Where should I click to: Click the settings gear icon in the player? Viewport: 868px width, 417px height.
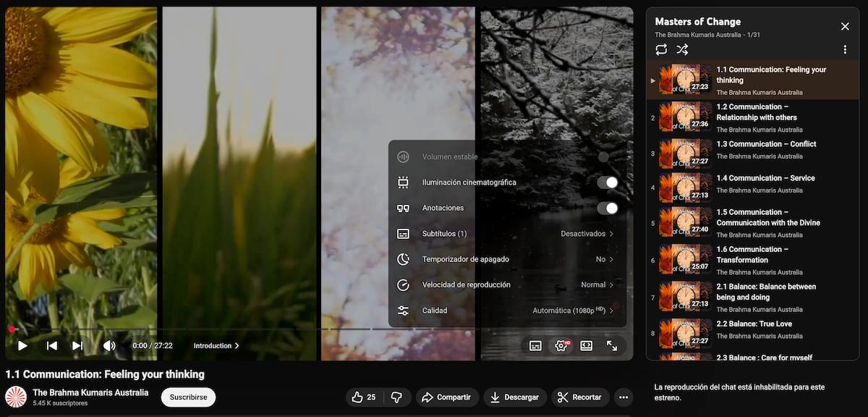561,346
